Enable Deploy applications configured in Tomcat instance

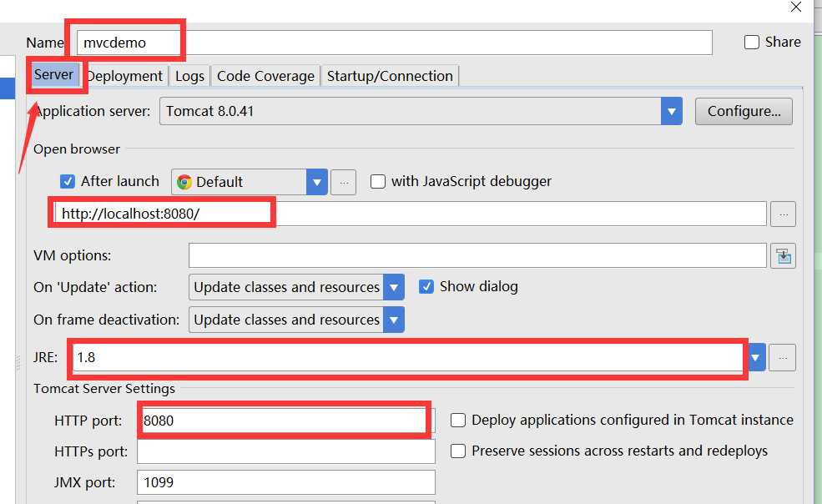click(x=457, y=420)
